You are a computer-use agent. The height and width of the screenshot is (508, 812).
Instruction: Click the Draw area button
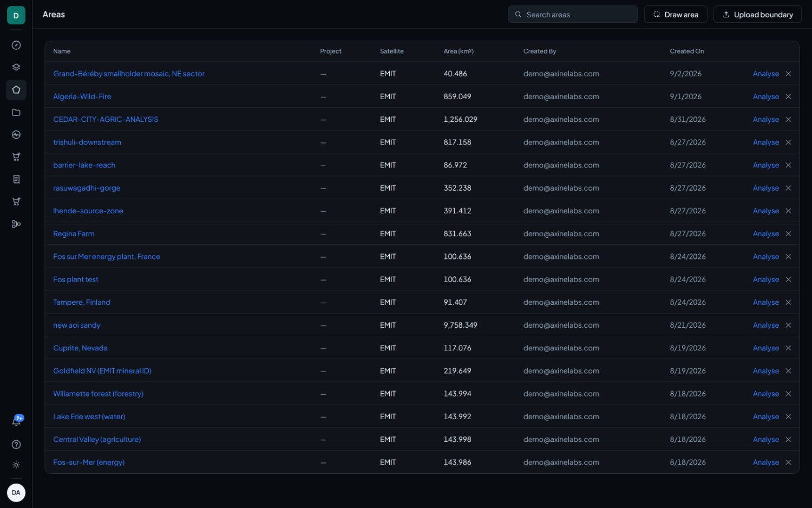(x=676, y=15)
